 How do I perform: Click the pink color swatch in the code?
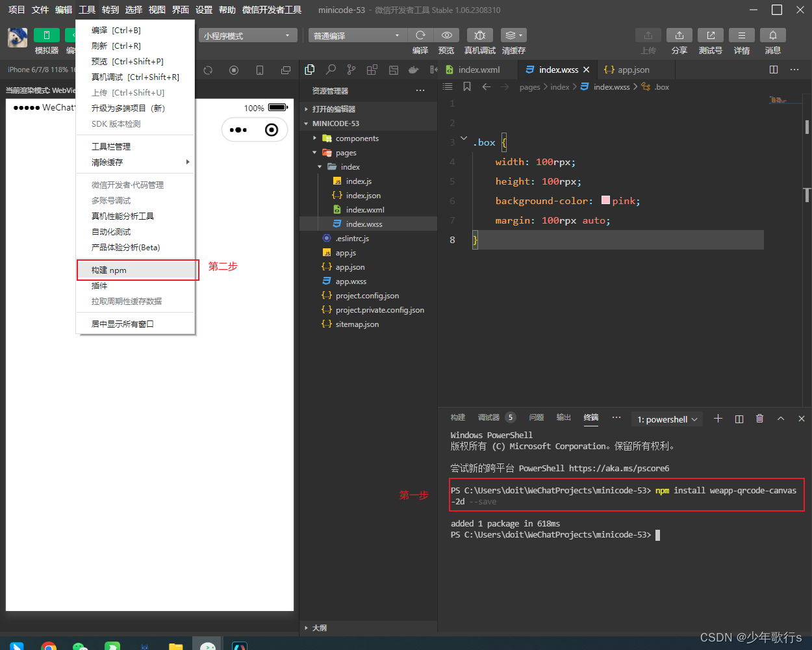(605, 200)
